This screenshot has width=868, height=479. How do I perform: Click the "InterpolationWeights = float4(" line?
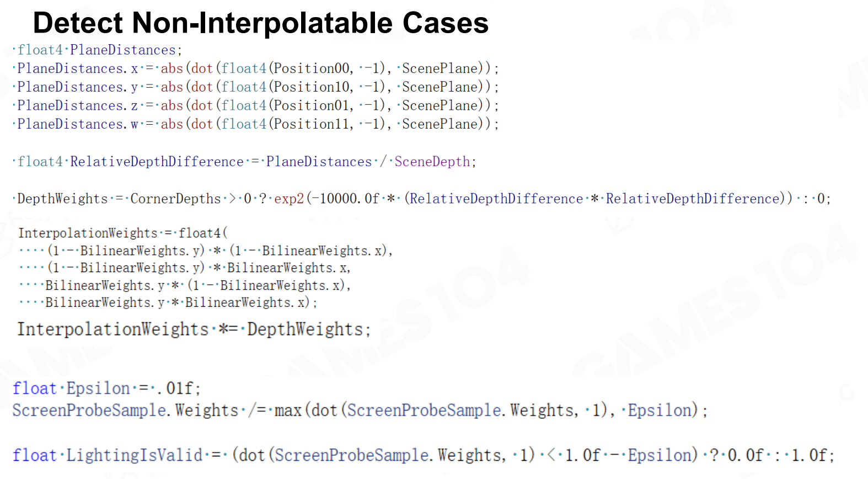coord(122,233)
